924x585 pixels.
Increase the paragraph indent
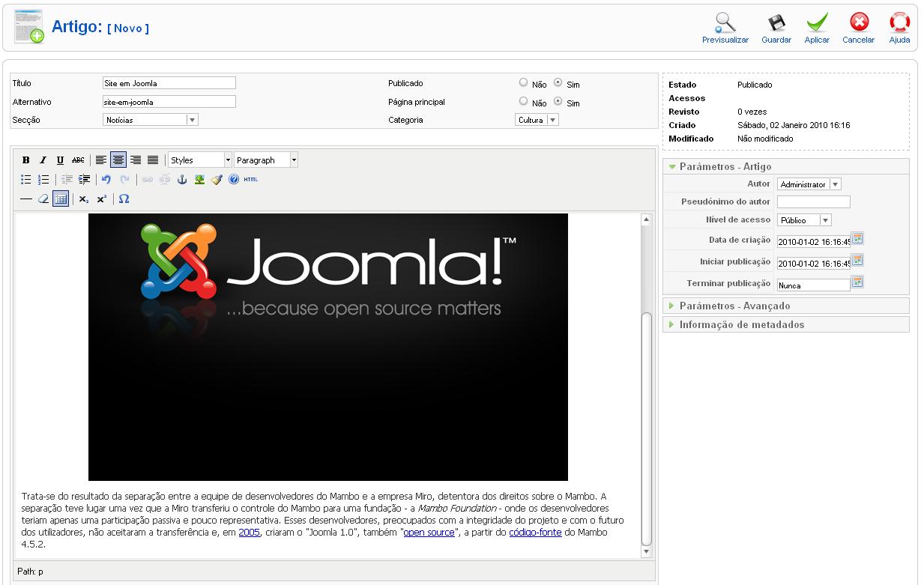point(84,180)
